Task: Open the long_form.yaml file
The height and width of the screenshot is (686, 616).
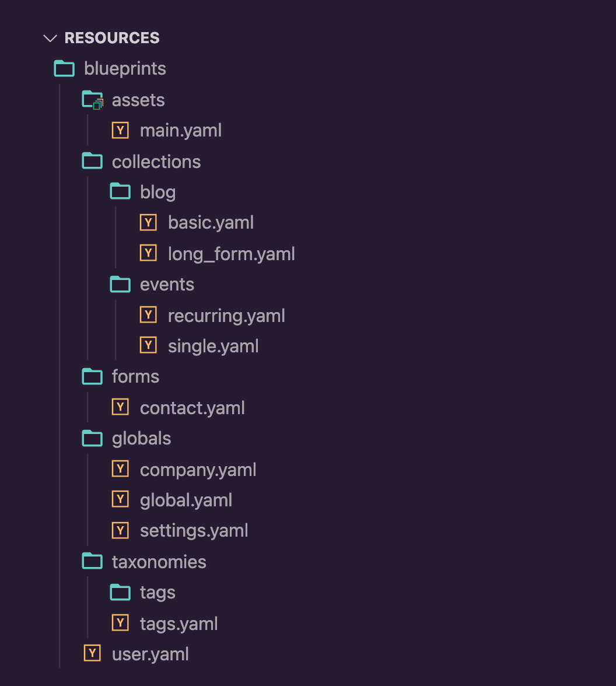Action: (231, 253)
